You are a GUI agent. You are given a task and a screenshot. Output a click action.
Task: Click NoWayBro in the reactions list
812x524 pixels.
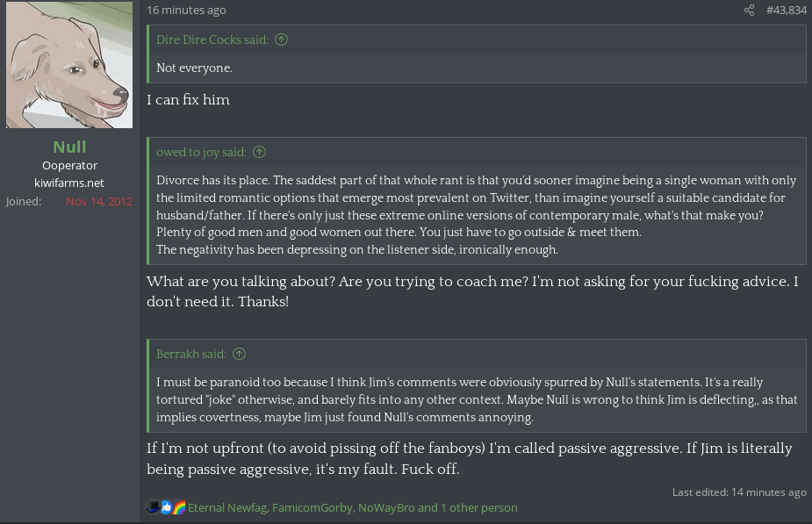tap(386, 507)
